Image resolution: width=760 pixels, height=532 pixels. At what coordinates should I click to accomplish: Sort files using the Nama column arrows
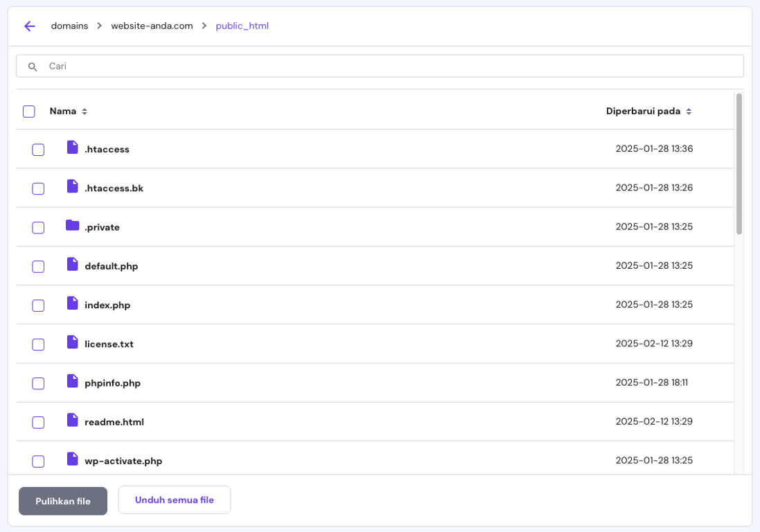pyautogui.click(x=85, y=111)
